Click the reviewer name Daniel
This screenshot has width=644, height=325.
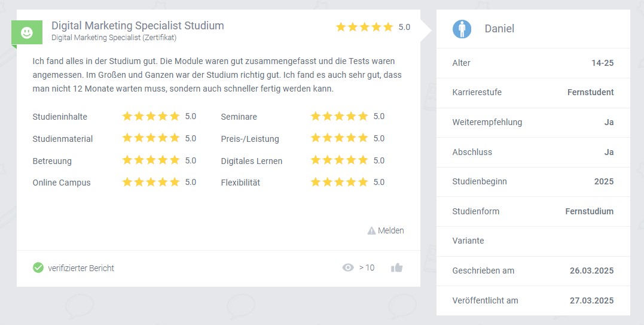pyautogui.click(x=499, y=29)
